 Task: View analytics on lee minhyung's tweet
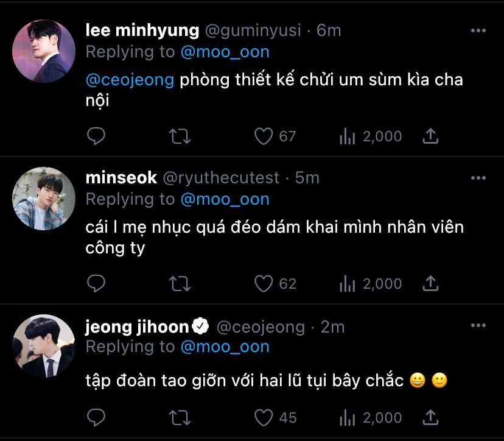(347, 136)
